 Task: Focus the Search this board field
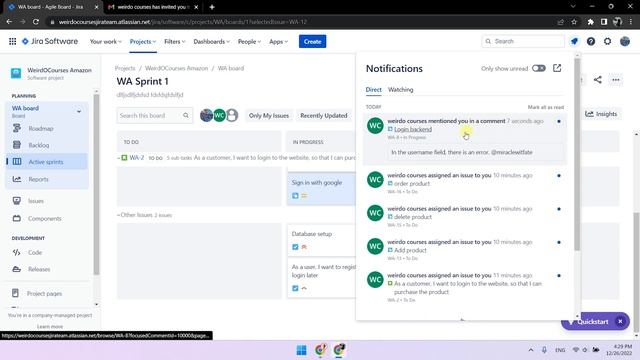point(154,116)
